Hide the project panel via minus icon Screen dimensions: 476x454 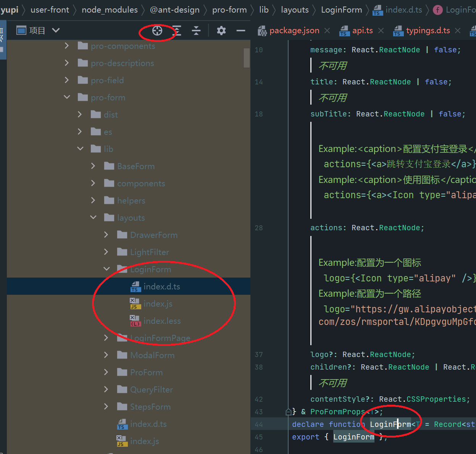240,31
